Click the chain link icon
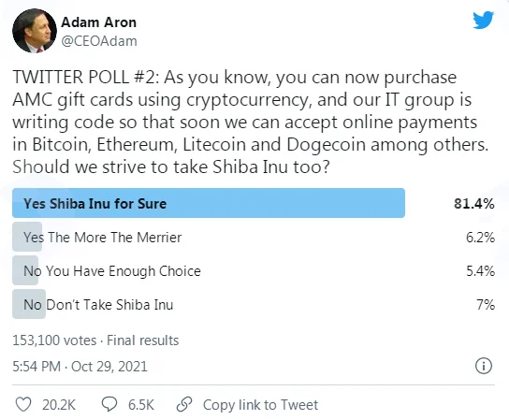The height and width of the screenshot is (420, 509). point(184,404)
